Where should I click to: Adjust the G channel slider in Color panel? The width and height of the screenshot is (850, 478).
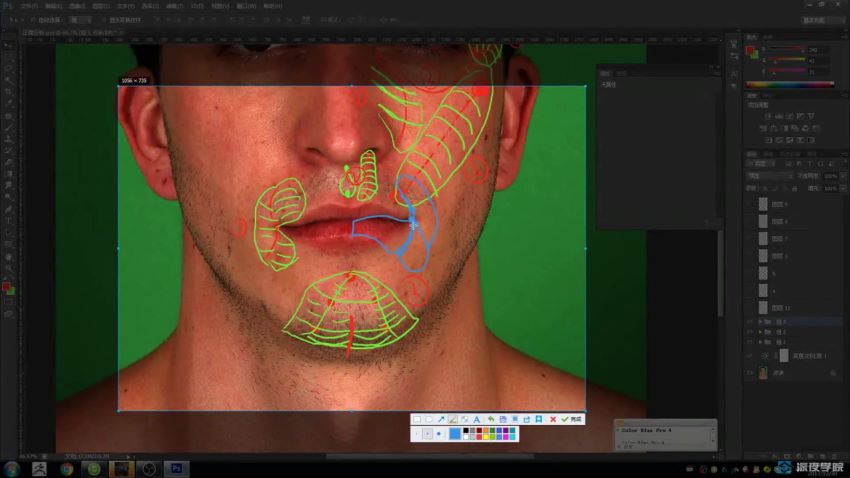[x=786, y=61]
